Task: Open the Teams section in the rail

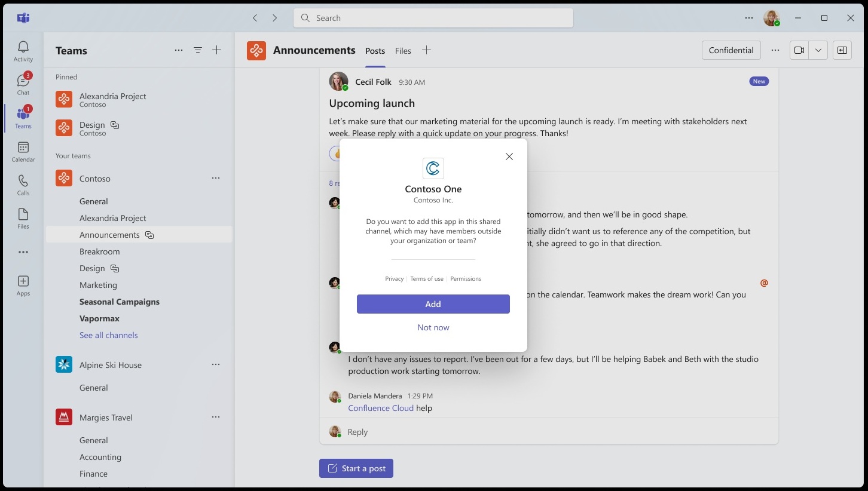Action: [x=23, y=118]
